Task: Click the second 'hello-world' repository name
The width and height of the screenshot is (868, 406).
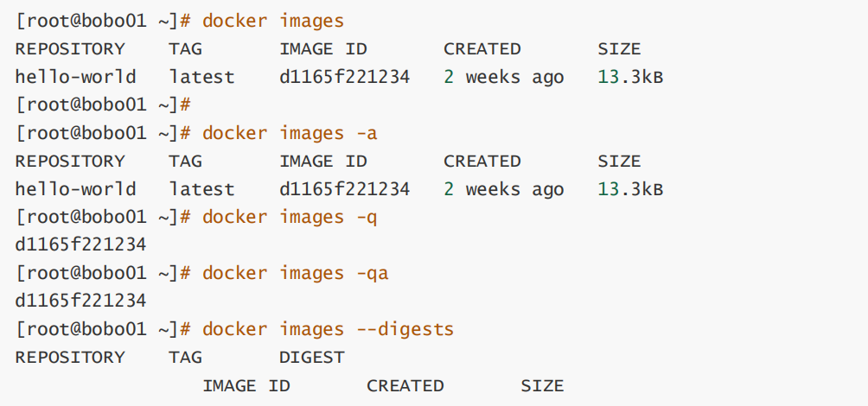Action: pyautogui.click(x=75, y=189)
